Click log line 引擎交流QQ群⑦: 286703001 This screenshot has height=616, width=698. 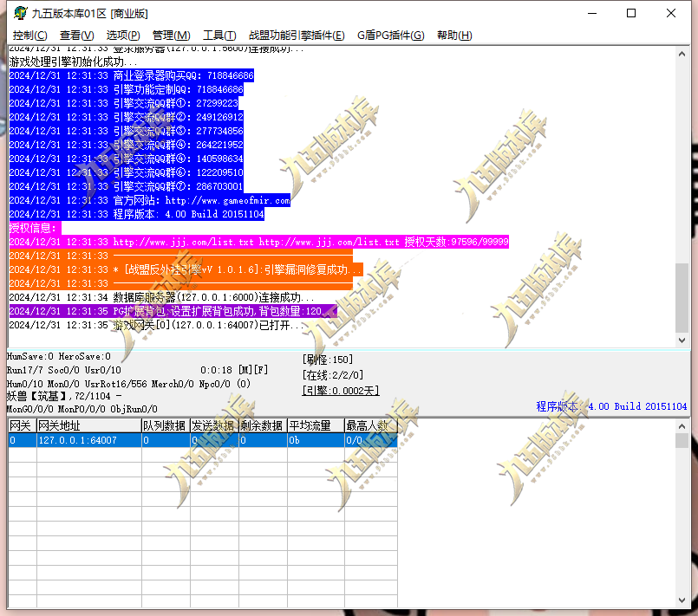click(x=127, y=186)
